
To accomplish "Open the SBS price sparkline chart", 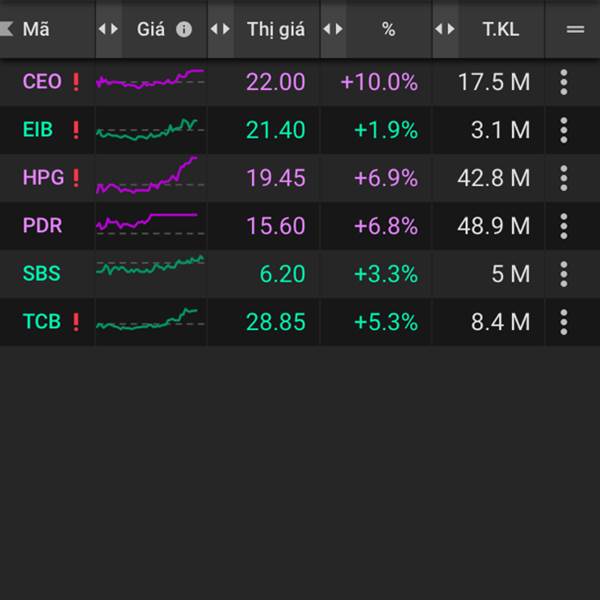I will click(x=150, y=265).
